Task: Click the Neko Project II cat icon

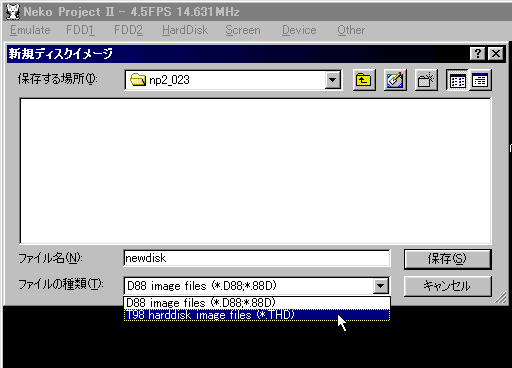Action: pyautogui.click(x=13, y=12)
